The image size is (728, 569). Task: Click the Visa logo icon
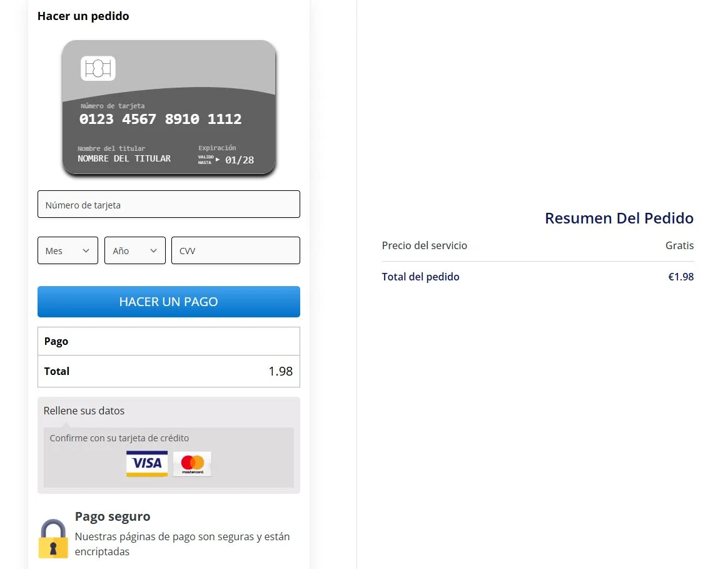pyautogui.click(x=147, y=463)
